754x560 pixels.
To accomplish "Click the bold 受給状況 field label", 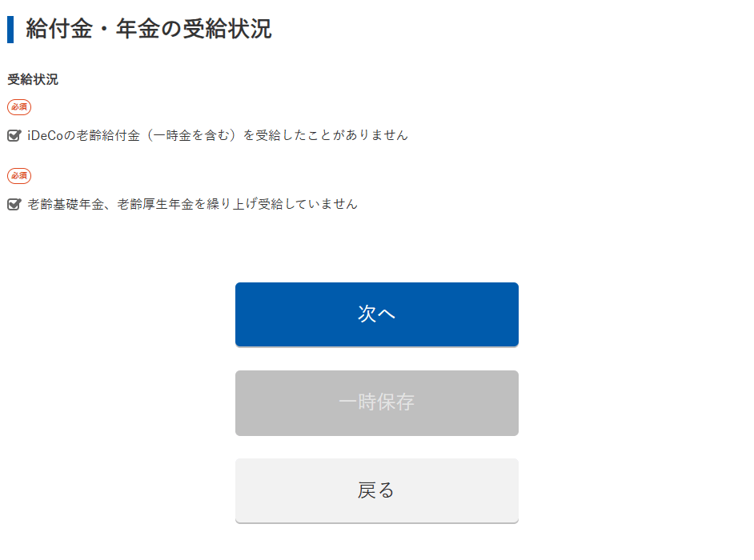I will (33, 80).
